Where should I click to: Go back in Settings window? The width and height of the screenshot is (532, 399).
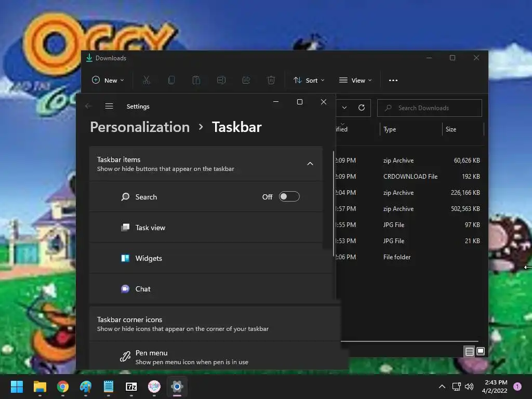[x=88, y=106]
